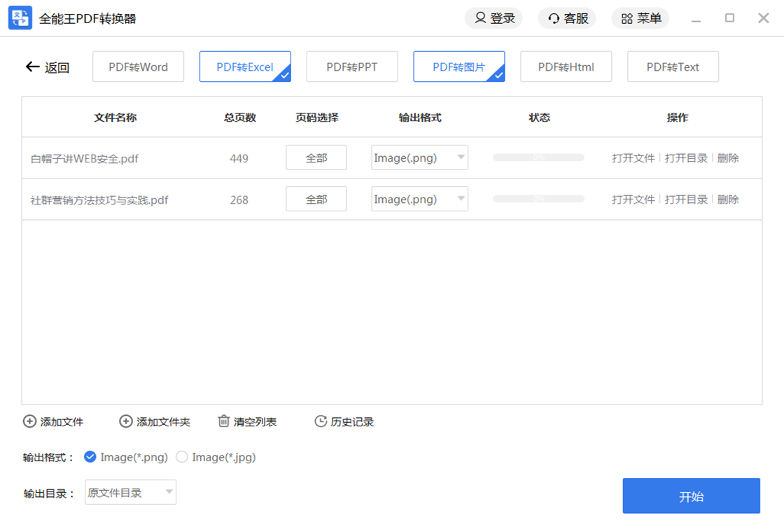784x532 pixels.
Task: Open the 历史记录 history clock icon
Action: [321, 421]
